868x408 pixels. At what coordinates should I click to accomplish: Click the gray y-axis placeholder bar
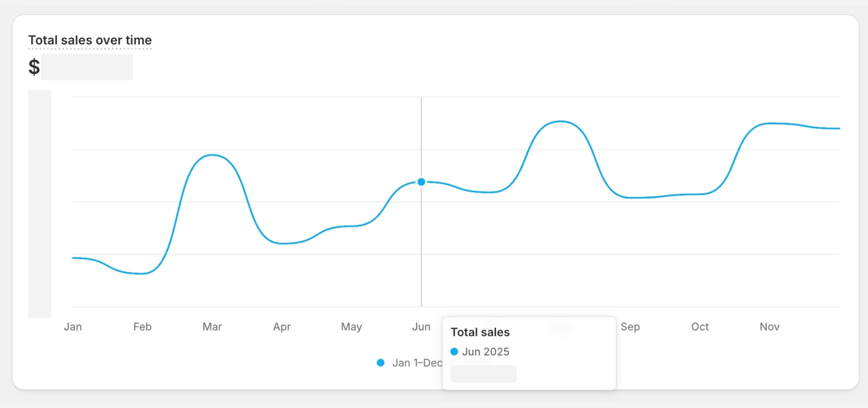[x=39, y=204]
